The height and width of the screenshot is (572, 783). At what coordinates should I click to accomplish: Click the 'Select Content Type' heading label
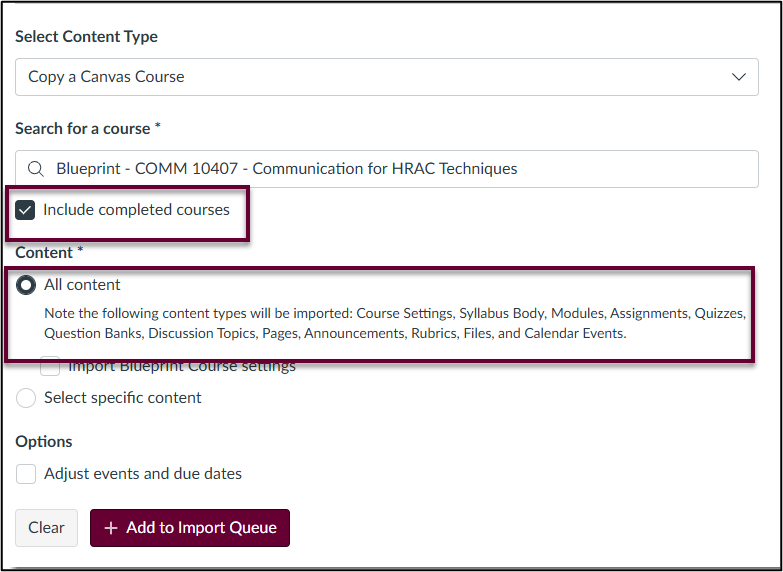[86, 37]
